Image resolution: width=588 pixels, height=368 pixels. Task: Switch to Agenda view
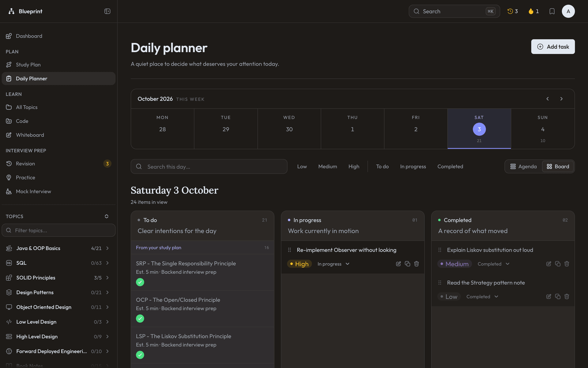pos(523,167)
